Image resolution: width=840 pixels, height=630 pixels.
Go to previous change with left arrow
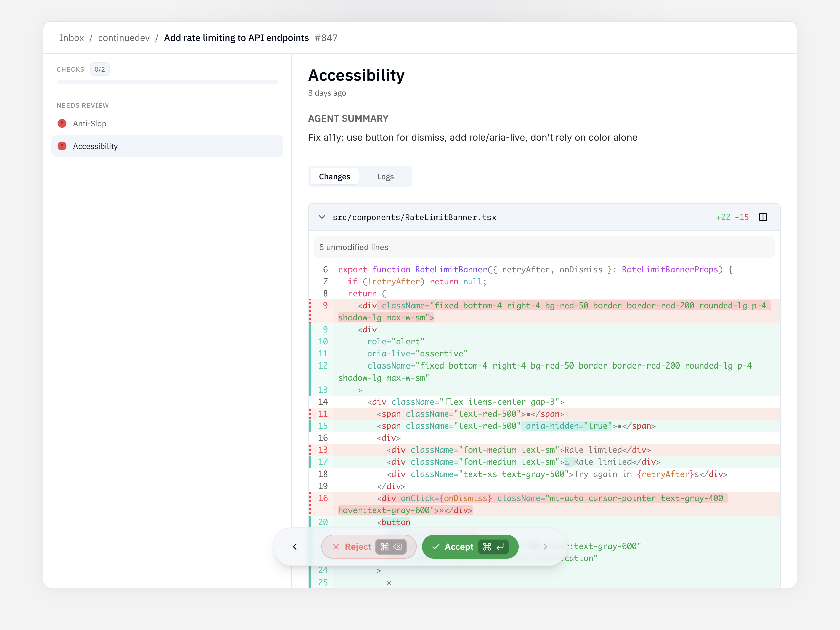[295, 547]
